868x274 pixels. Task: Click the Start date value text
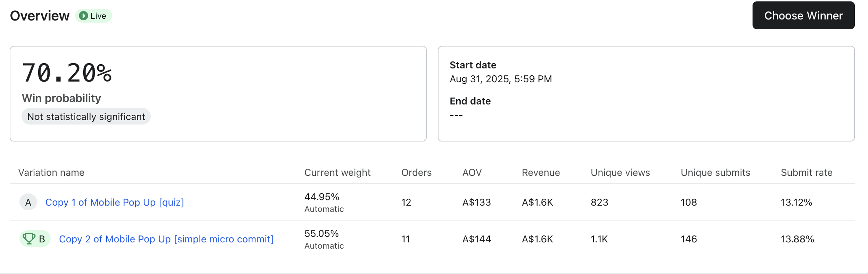500,79
